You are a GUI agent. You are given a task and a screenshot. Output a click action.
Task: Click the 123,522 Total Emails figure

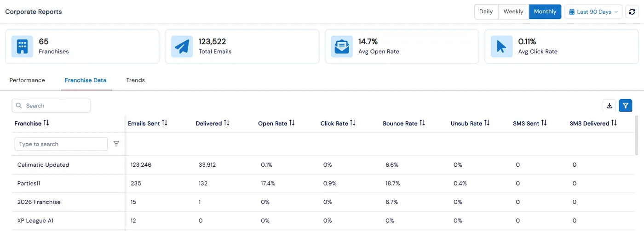(212, 41)
